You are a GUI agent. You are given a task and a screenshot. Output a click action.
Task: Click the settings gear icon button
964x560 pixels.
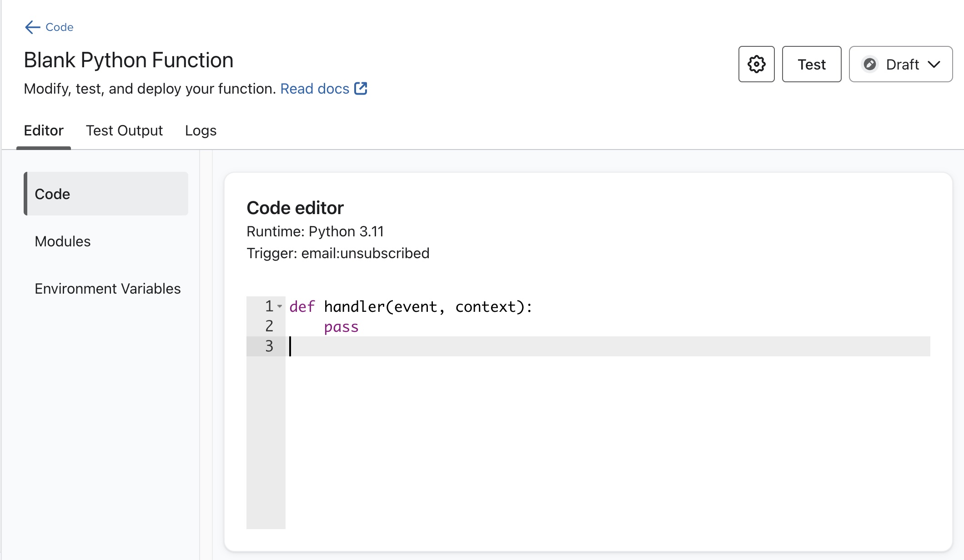(756, 64)
